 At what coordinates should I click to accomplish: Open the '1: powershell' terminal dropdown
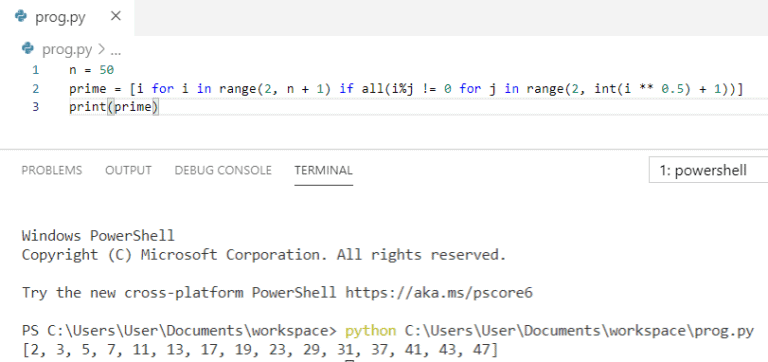(708, 170)
